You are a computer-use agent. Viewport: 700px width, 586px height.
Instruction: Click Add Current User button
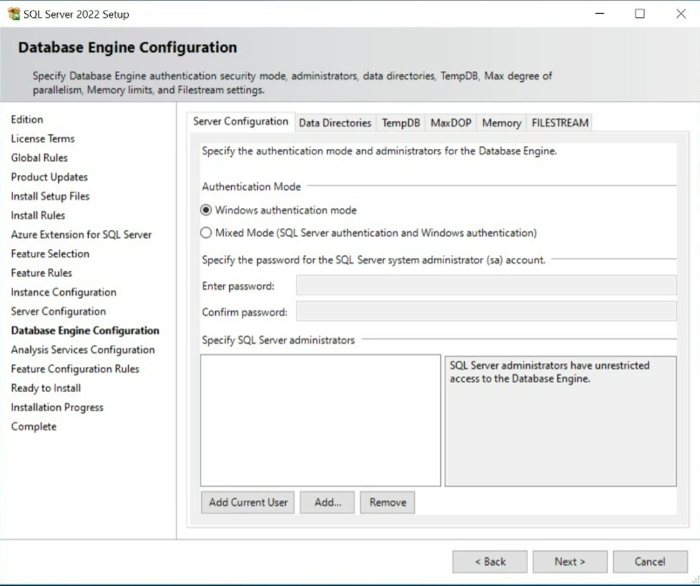point(248,503)
